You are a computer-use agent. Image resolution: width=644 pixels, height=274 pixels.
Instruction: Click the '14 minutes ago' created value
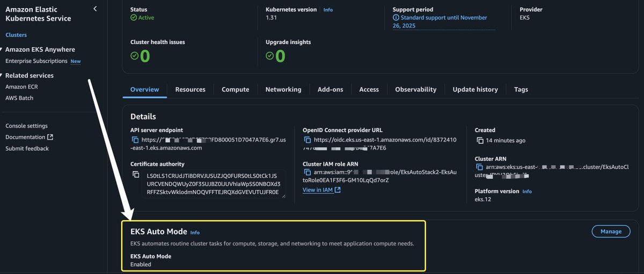[506, 140]
